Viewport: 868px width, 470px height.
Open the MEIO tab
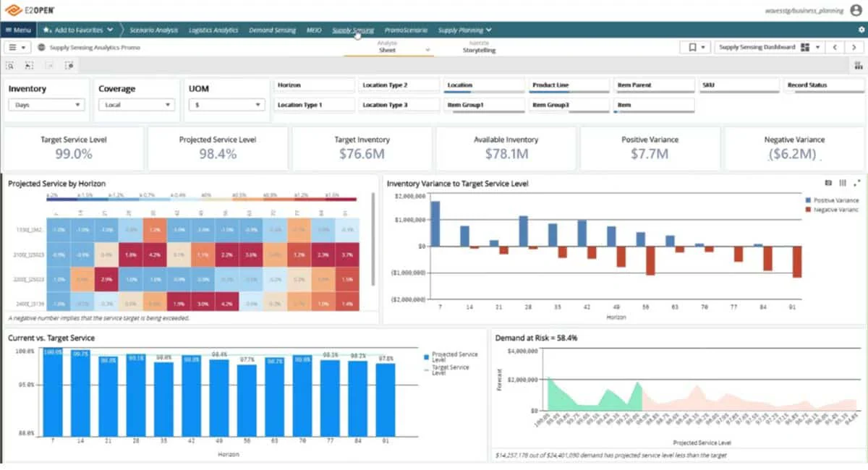pos(314,30)
